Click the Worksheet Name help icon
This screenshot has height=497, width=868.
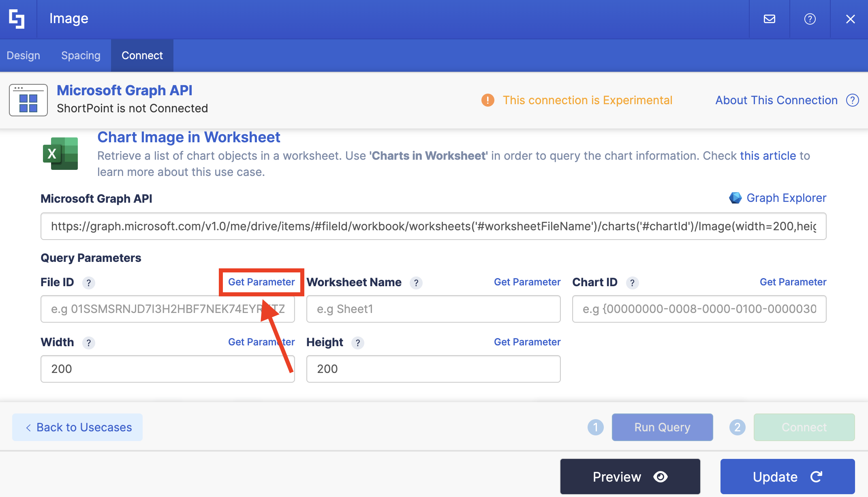tap(416, 283)
